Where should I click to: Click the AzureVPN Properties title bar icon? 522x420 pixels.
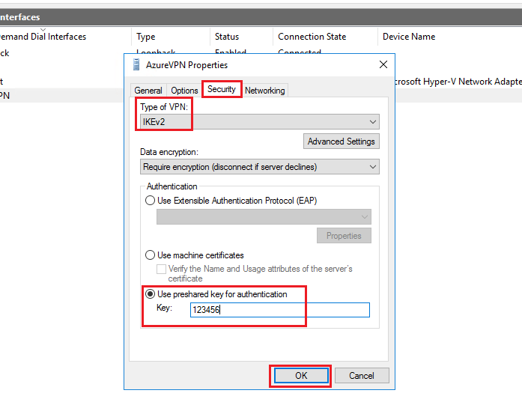(x=136, y=64)
